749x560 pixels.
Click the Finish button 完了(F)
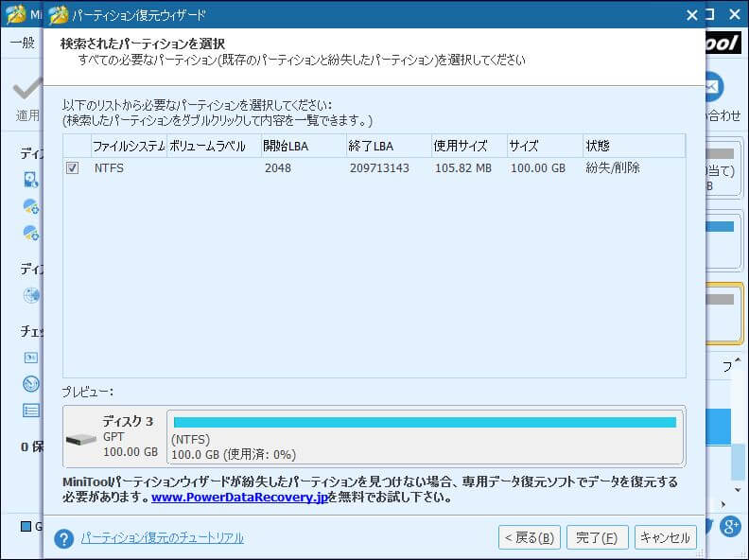click(x=597, y=537)
